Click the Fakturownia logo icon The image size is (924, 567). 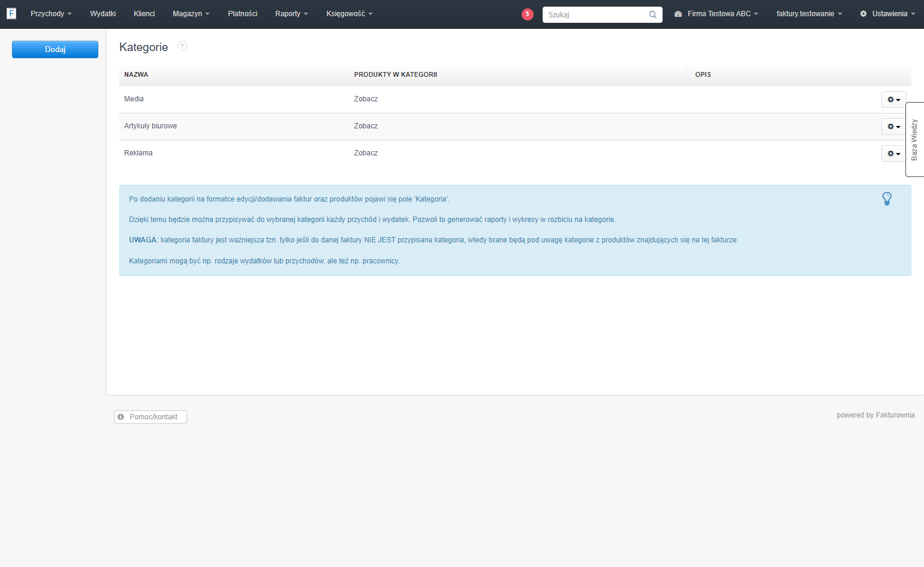point(11,13)
